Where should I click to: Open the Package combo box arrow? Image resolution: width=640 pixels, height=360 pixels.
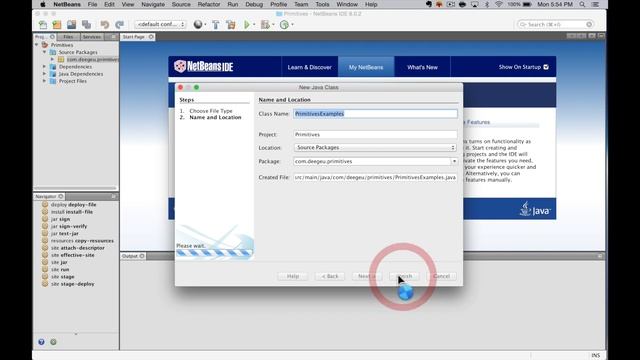point(454,161)
